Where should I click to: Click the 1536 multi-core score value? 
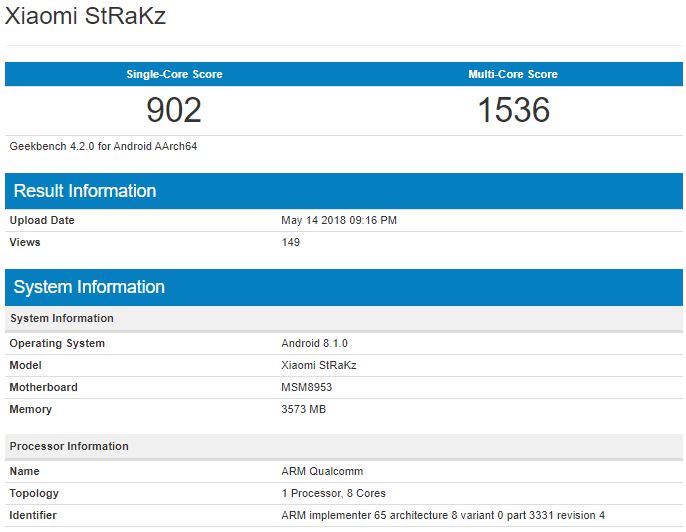513,110
